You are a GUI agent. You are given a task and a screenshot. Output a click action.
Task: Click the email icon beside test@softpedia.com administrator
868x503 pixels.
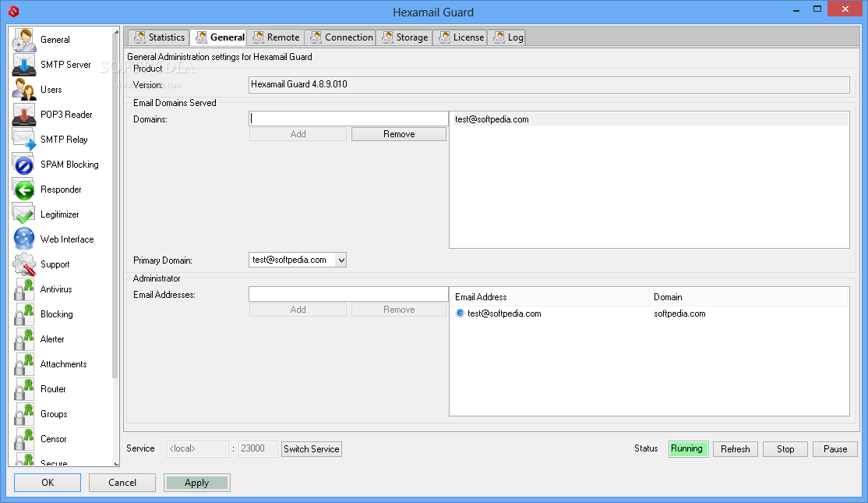click(x=460, y=313)
